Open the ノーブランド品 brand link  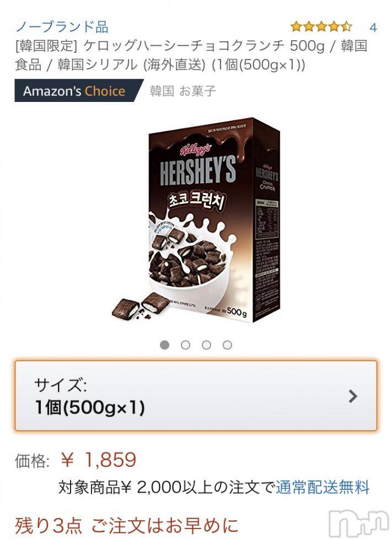click(62, 26)
